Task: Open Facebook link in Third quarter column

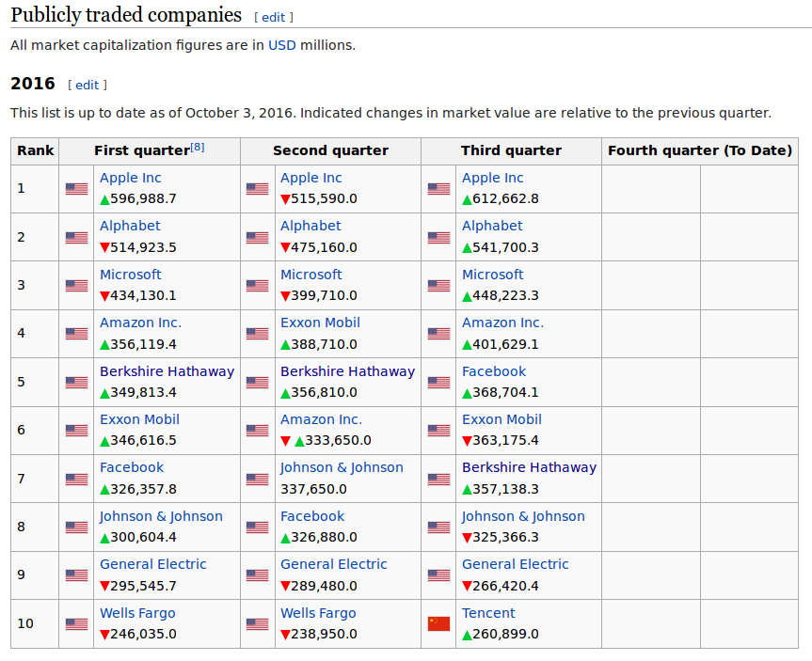Action: [x=494, y=371]
